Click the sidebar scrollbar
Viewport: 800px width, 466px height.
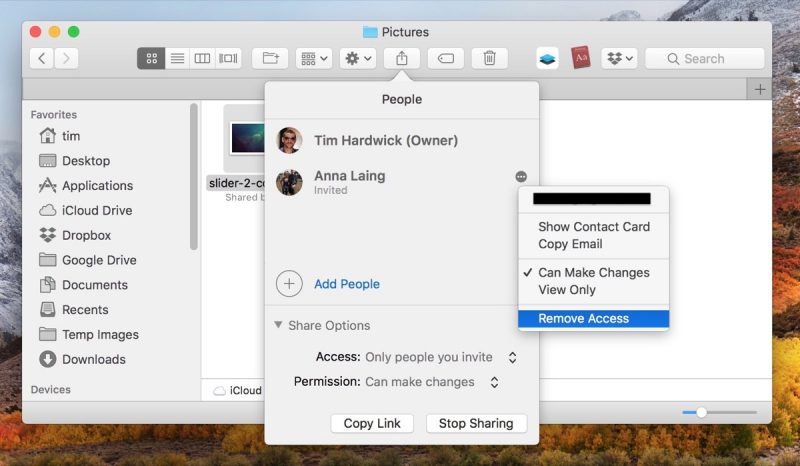[x=193, y=177]
